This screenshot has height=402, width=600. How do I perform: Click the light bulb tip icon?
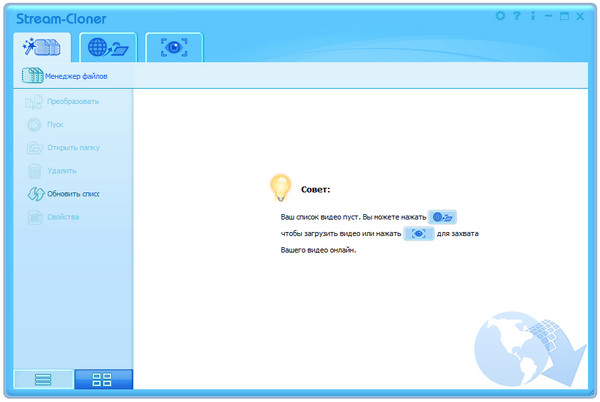pos(281,188)
